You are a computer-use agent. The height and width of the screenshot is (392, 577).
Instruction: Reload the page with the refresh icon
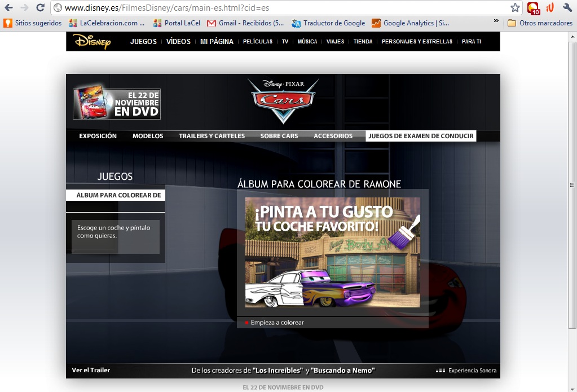41,7
